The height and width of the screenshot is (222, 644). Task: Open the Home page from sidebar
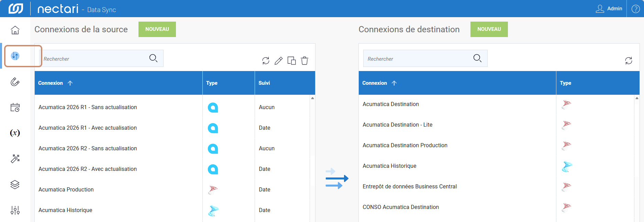click(15, 30)
